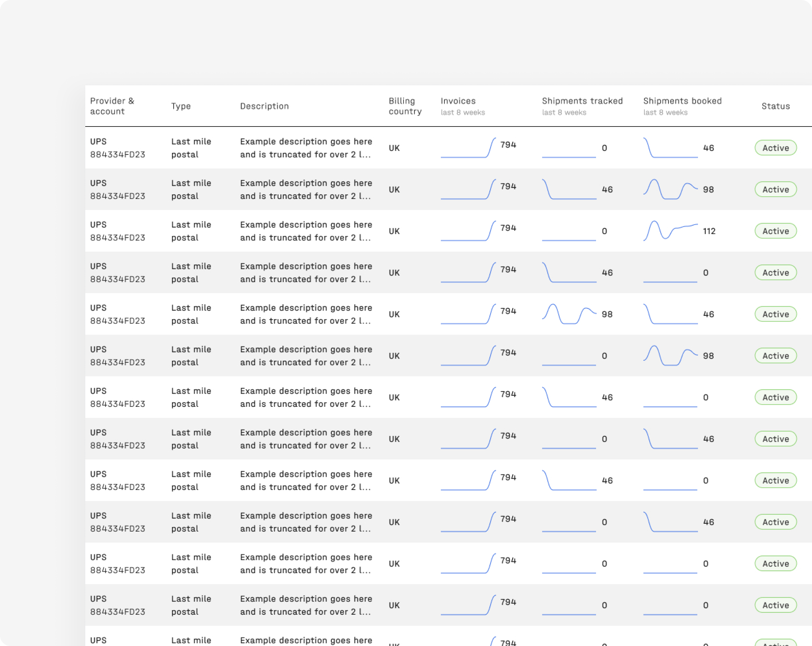The width and height of the screenshot is (812, 646).
Task: Click the first row's Active status badge
Action: point(775,148)
